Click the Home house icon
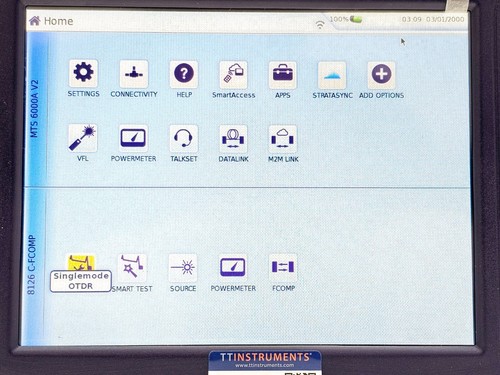The width and height of the screenshot is (500, 375). [x=35, y=21]
